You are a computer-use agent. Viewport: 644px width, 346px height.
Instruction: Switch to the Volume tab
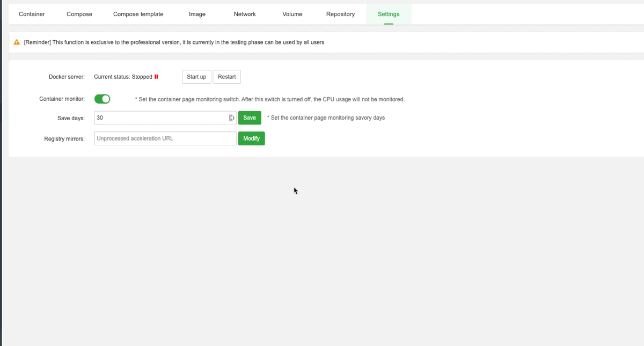point(292,14)
